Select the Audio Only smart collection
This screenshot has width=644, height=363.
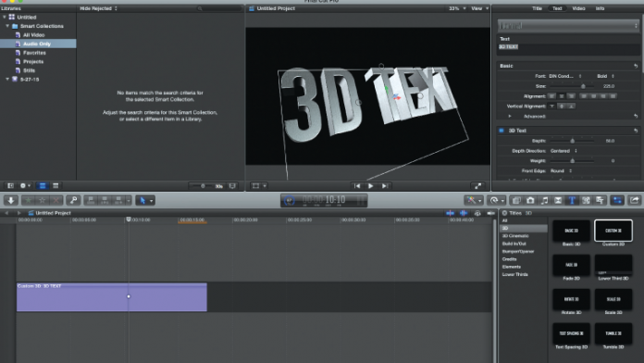pos(38,44)
